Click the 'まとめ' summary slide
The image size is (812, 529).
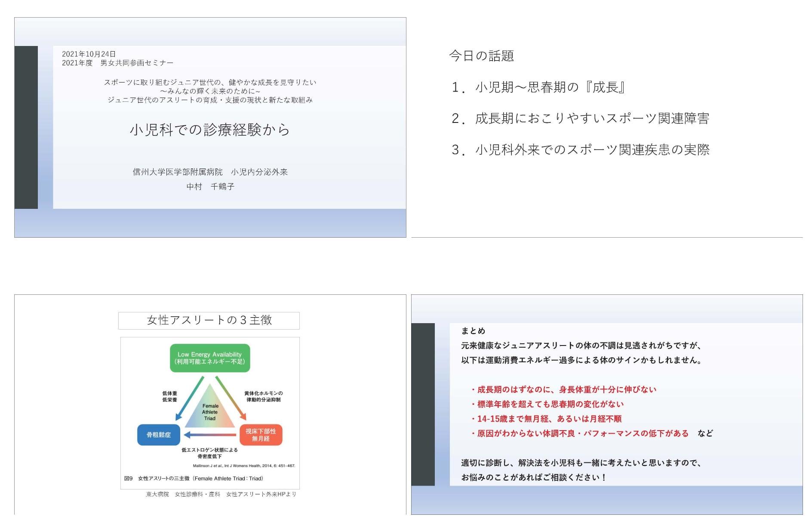click(x=607, y=404)
